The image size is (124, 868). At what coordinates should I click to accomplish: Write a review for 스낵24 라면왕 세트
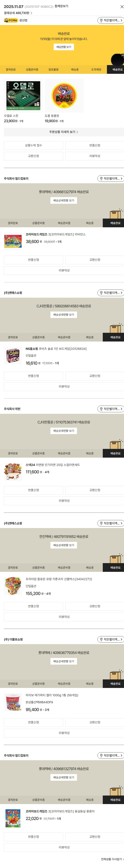click(64, 501)
